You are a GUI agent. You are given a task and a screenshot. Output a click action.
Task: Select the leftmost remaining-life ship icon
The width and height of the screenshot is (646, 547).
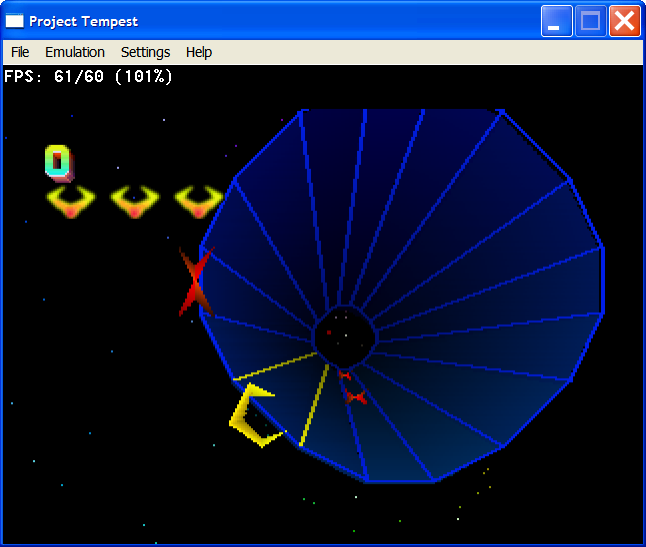[70, 202]
